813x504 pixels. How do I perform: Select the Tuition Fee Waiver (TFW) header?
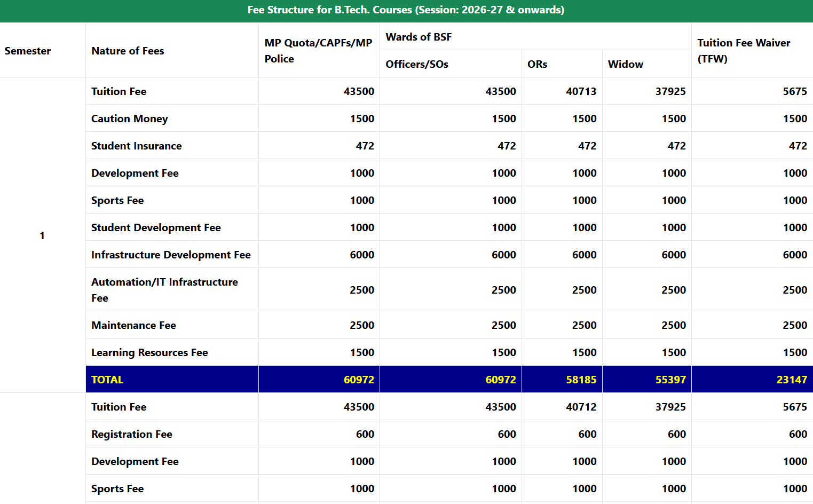pyautogui.click(x=744, y=51)
